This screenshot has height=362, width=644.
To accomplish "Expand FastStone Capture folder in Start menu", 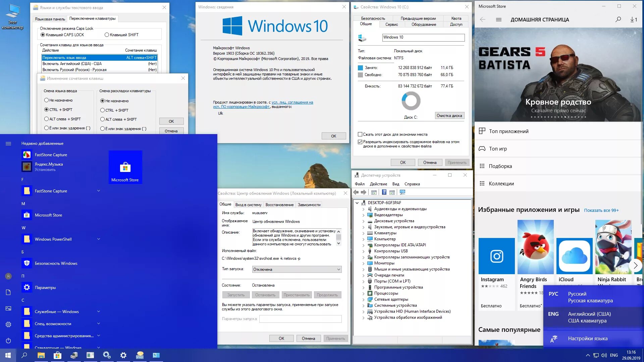I will click(99, 191).
